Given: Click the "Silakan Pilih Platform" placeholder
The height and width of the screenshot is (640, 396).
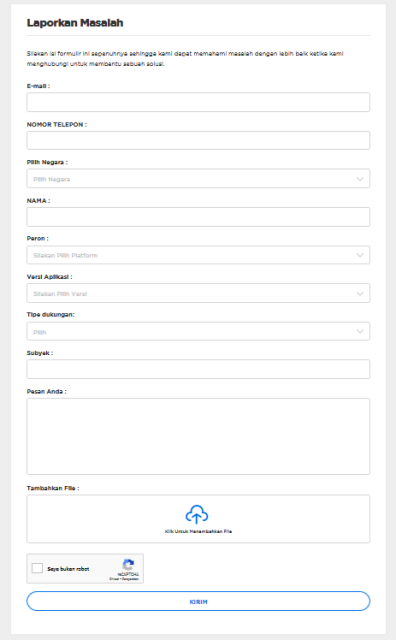Looking at the screenshot, I should point(66,256).
